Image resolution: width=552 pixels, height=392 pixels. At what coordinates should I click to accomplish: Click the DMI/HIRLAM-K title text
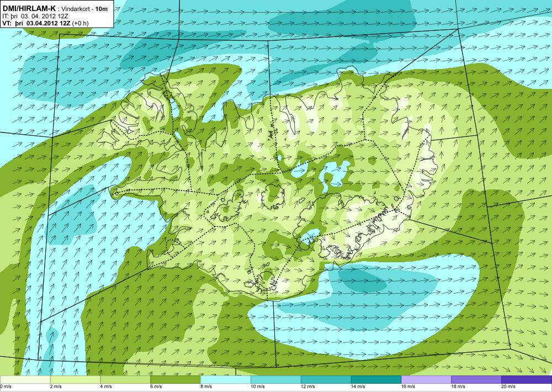[28, 8]
